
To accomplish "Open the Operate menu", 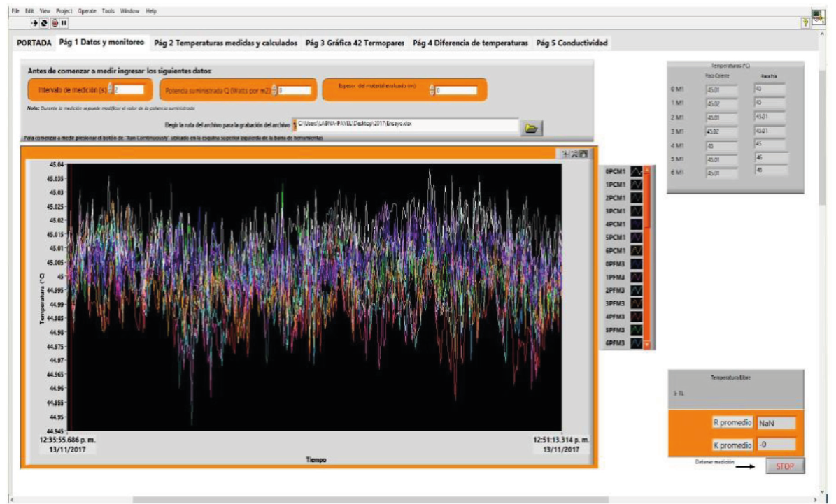I will (x=87, y=10).
